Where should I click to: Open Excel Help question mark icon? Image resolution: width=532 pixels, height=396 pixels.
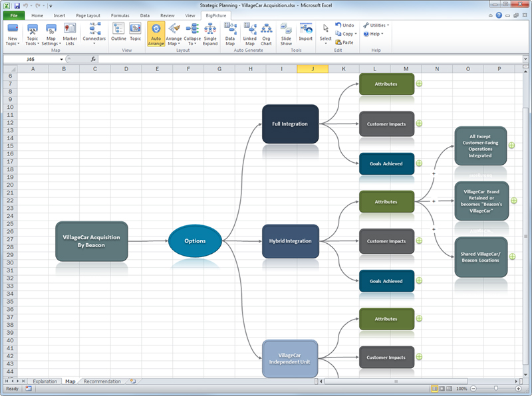click(499, 15)
